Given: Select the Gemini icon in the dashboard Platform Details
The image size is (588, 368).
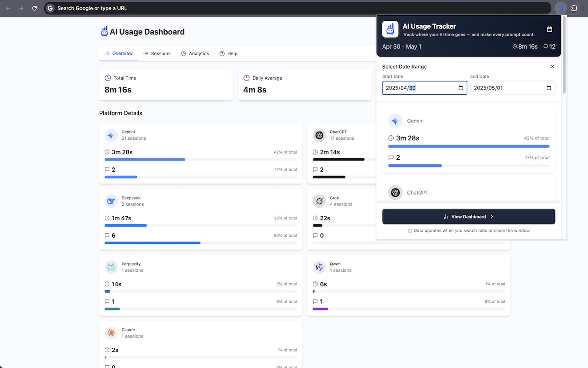Looking at the screenshot, I should point(111,135).
